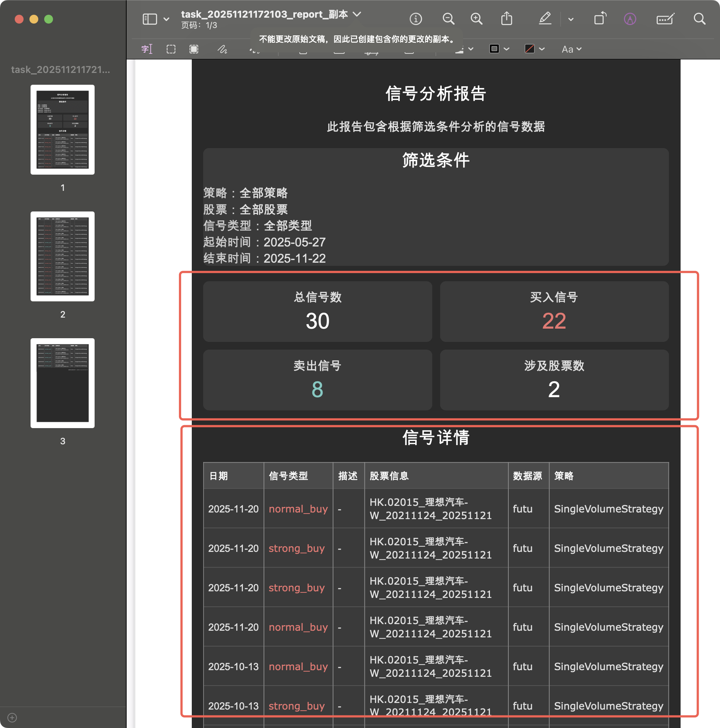Share the document
Screen dimensions: 720x728
(x=507, y=19)
